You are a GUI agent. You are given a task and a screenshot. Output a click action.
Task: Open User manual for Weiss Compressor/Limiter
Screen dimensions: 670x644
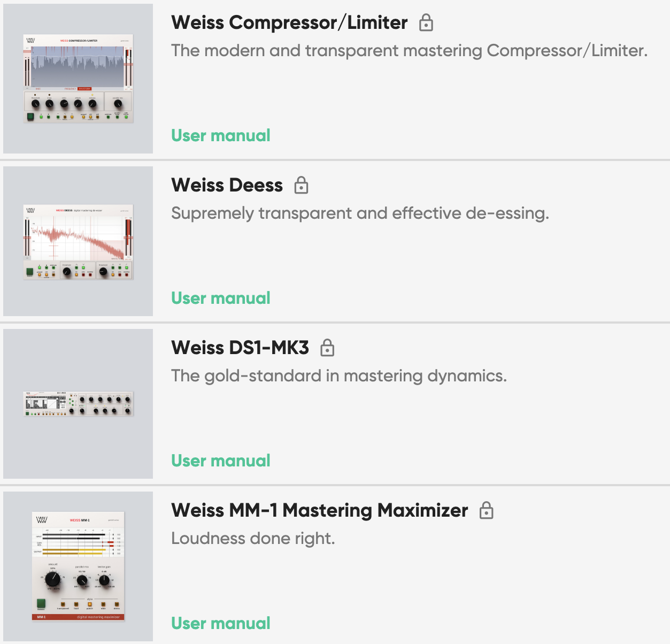[x=220, y=135]
